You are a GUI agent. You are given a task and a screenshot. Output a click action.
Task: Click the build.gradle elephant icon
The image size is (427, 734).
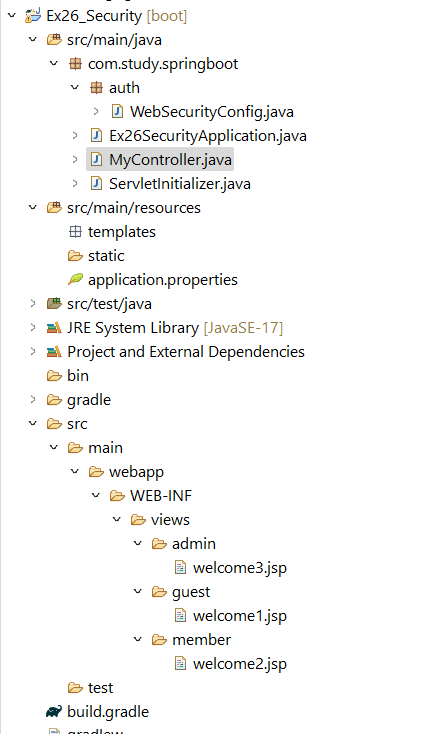(54, 712)
